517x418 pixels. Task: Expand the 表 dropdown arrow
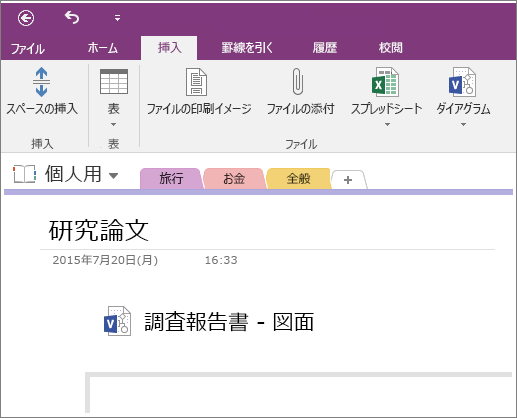(x=113, y=124)
